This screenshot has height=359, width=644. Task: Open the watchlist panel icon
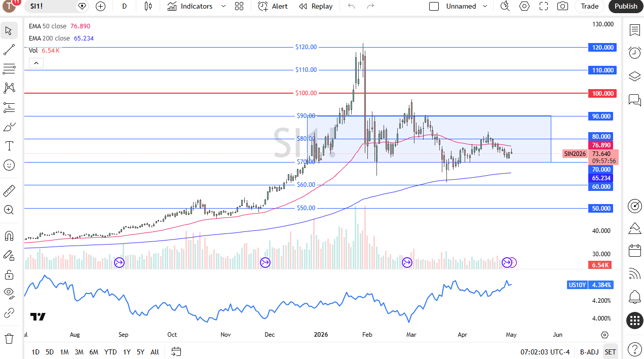pos(634,30)
